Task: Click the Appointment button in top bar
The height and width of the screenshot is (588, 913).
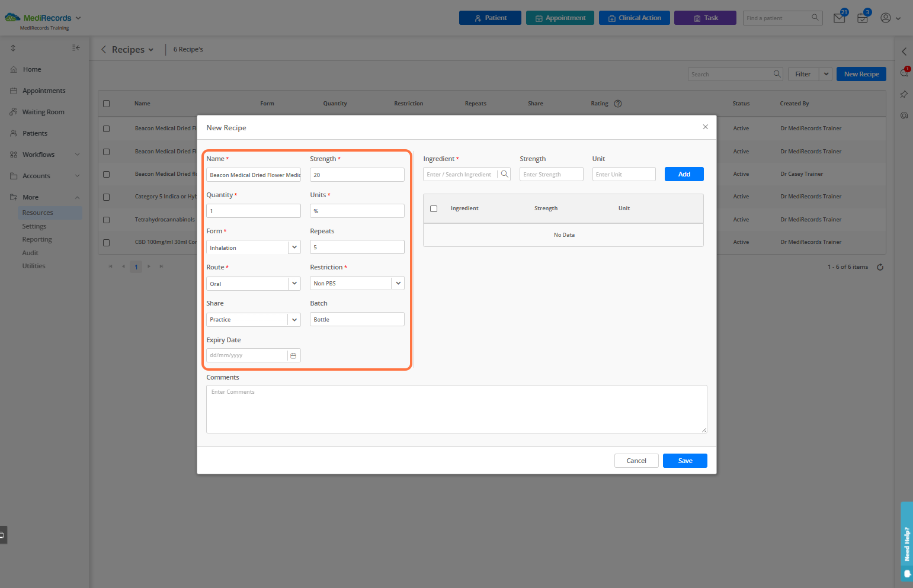Action: [x=560, y=18]
